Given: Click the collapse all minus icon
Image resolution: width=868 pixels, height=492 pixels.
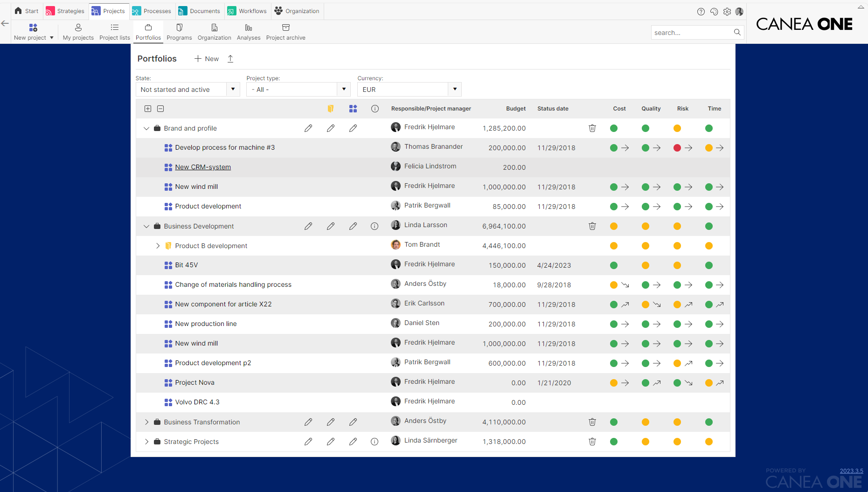Looking at the screenshot, I should [x=160, y=109].
